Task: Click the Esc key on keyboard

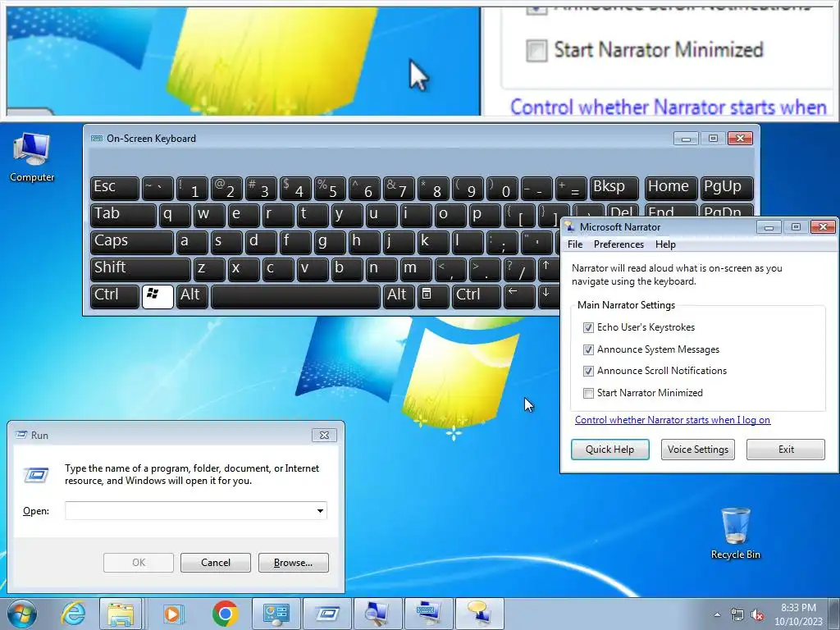Action: pyautogui.click(x=115, y=188)
